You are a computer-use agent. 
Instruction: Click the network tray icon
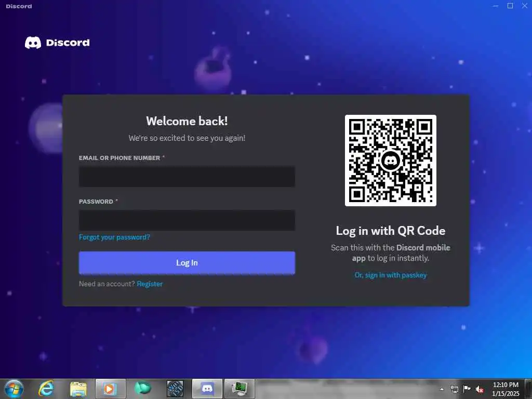point(454,389)
